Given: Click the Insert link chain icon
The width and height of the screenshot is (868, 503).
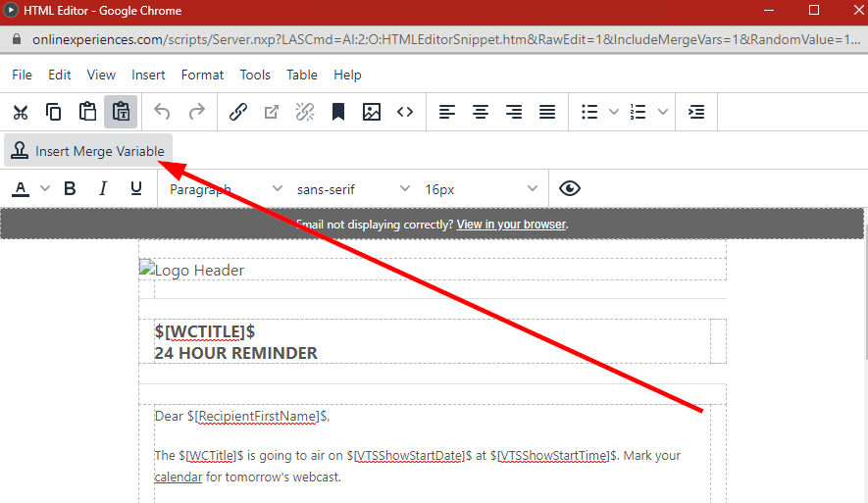Looking at the screenshot, I should click(x=238, y=113).
